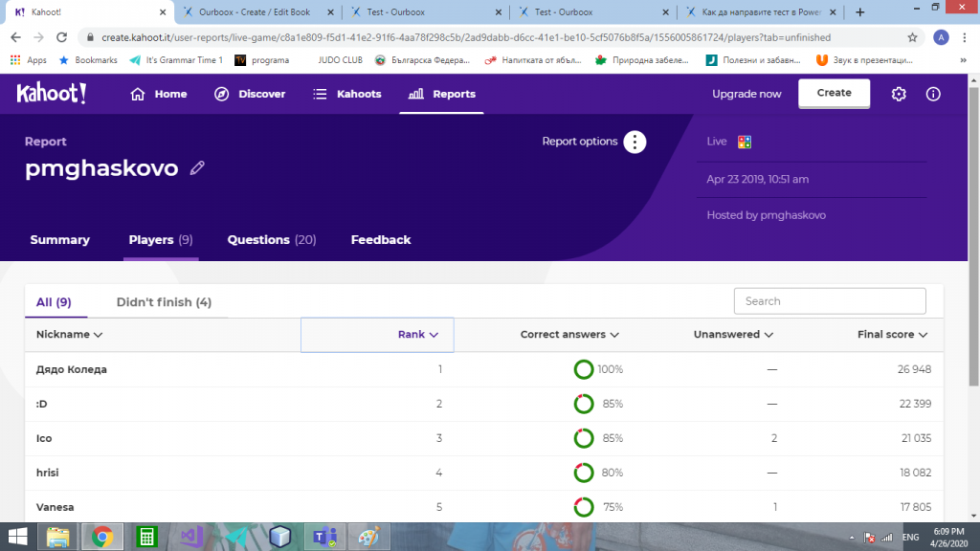The height and width of the screenshot is (551, 980).
Task: Click the ENG language indicator
Action: coord(911,538)
